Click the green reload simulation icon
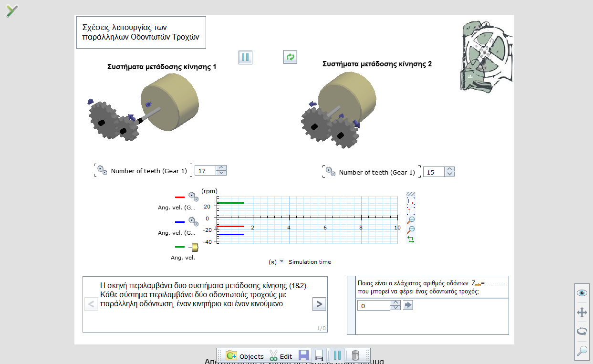 coord(290,57)
